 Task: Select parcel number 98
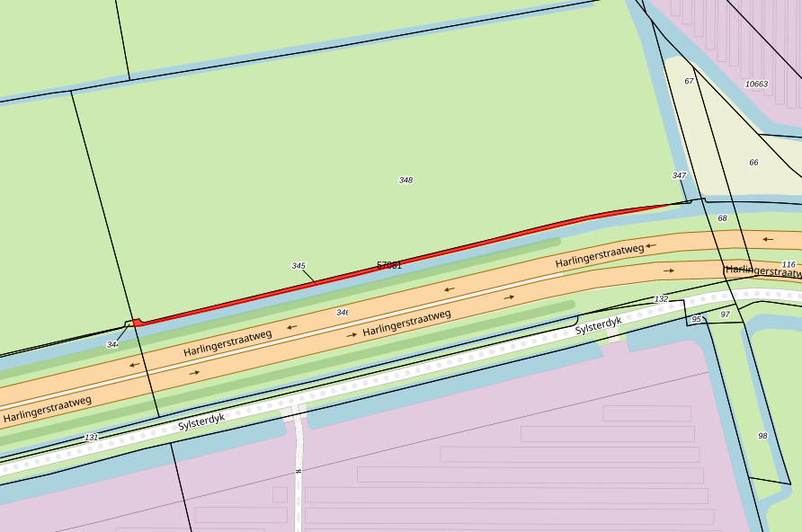(762, 436)
